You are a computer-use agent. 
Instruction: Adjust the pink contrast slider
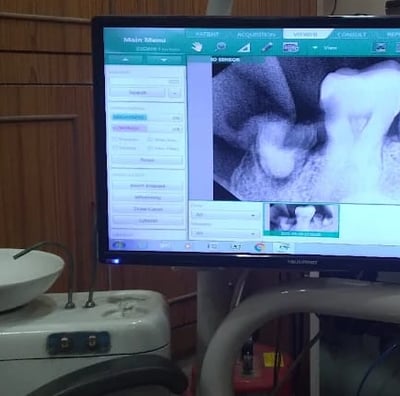pos(147,128)
